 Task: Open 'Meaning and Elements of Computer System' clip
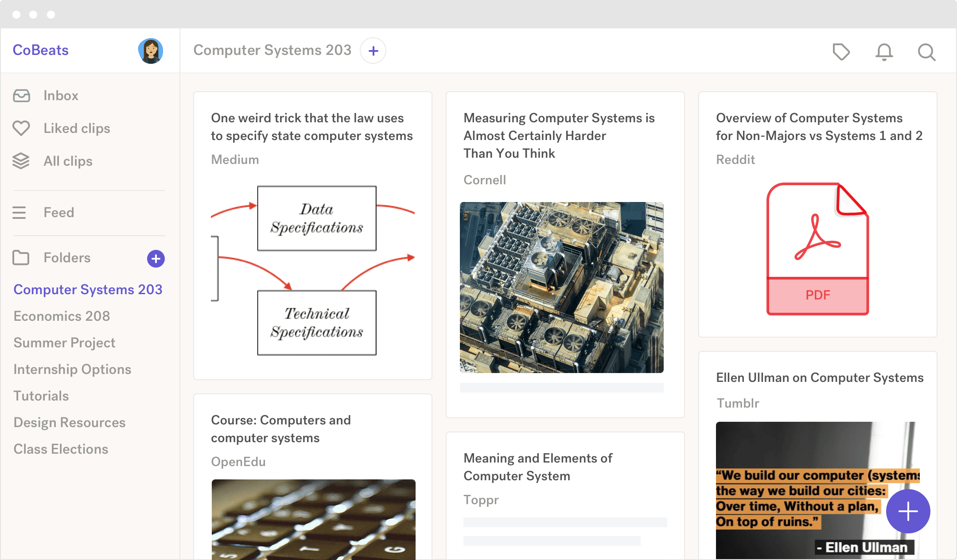[x=538, y=467]
